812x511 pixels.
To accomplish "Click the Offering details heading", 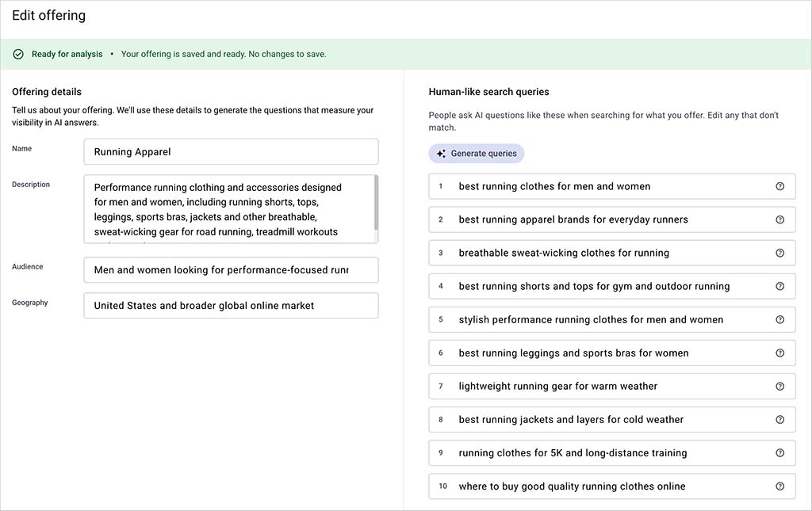I will click(47, 92).
